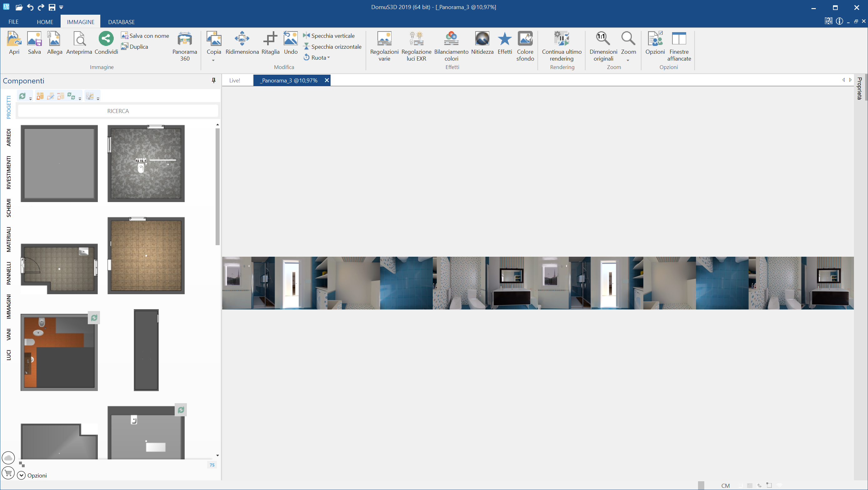The height and width of the screenshot is (490, 868).
Task: Click the new project database icon
Action: click(x=40, y=96)
